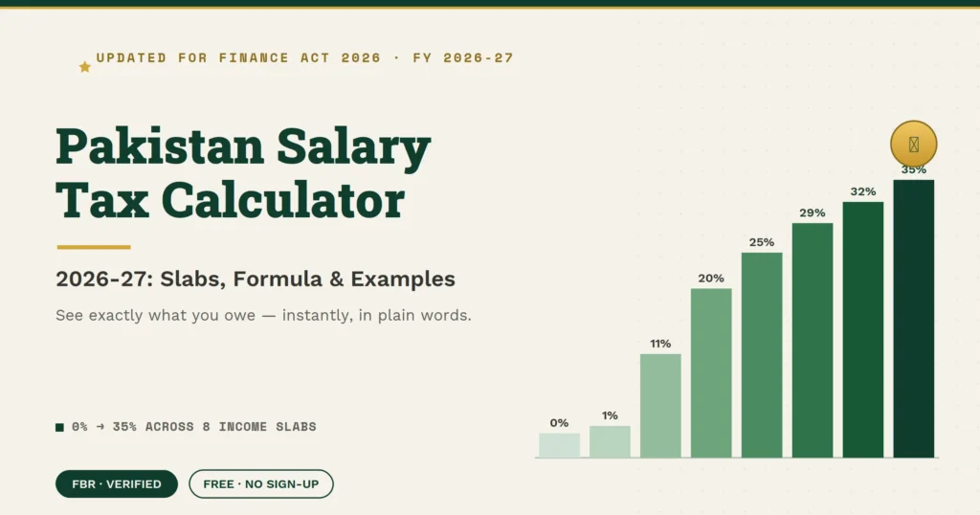
Task: Select the 29% tax slab bar
Action: tap(813, 340)
